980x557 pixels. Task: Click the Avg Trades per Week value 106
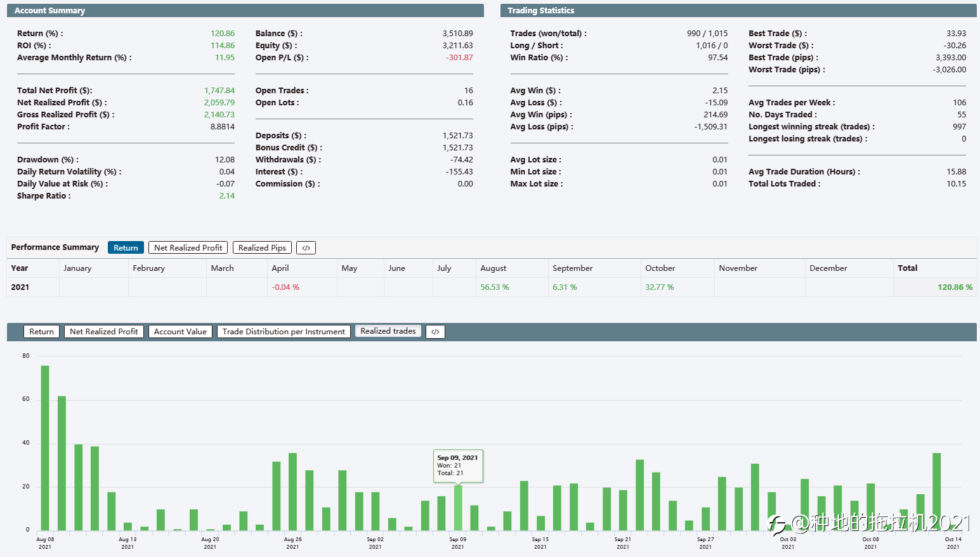(960, 103)
